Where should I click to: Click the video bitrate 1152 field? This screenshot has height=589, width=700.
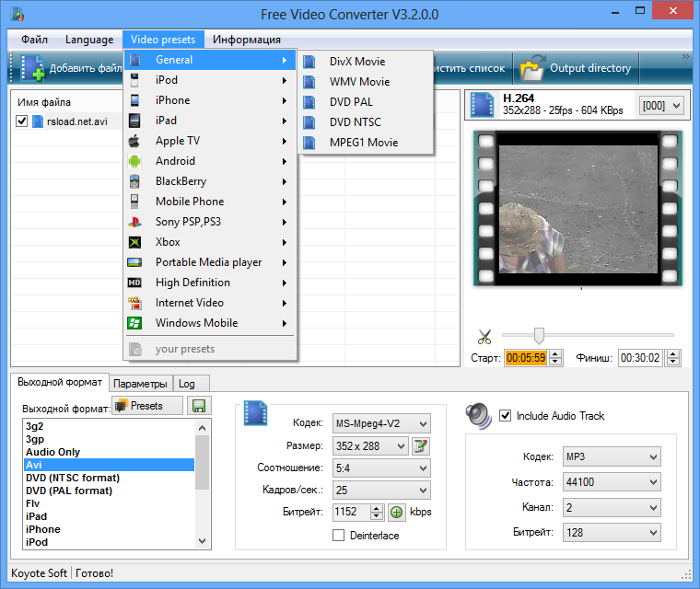coord(352,512)
